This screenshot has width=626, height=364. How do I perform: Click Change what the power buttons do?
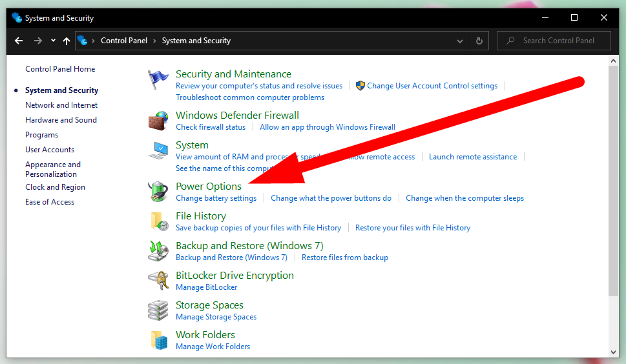(331, 198)
